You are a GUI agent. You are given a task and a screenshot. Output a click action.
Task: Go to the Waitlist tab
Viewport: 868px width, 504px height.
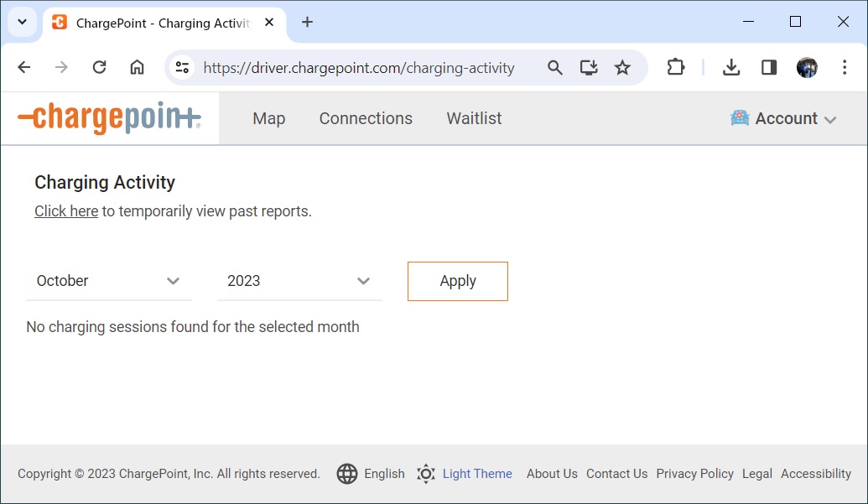pyautogui.click(x=474, y=119)
